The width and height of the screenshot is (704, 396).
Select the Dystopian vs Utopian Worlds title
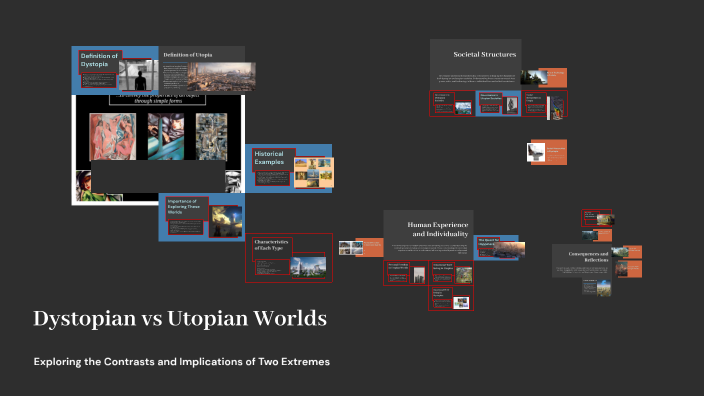[180, 319]
